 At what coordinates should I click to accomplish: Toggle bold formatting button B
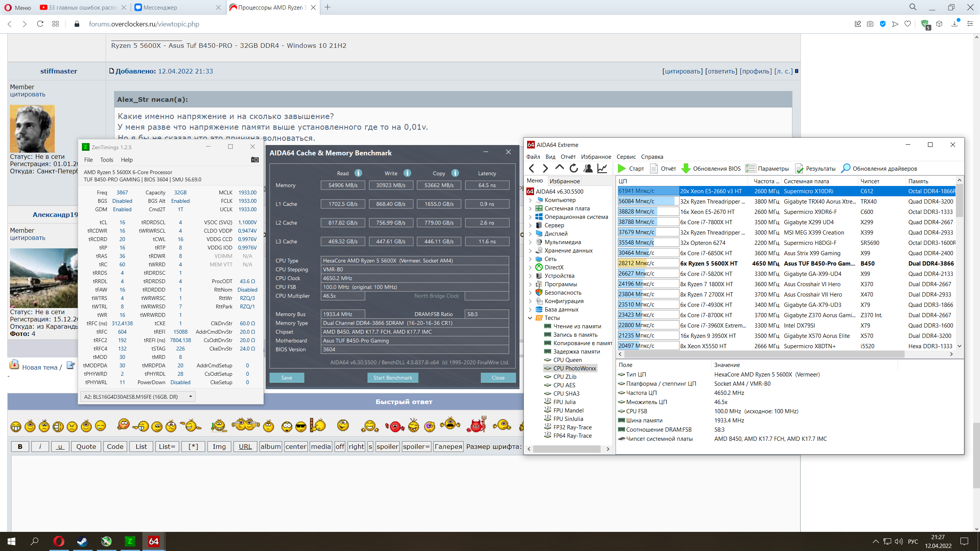point(20,446)
